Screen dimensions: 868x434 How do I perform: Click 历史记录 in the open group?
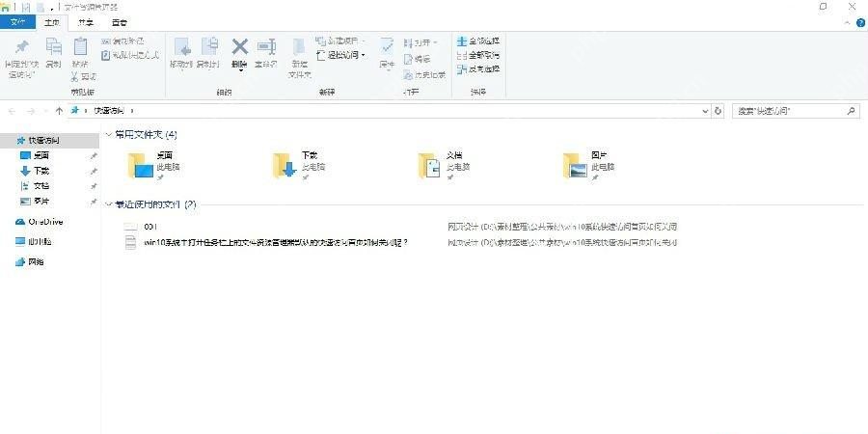(x=424, y=74)
